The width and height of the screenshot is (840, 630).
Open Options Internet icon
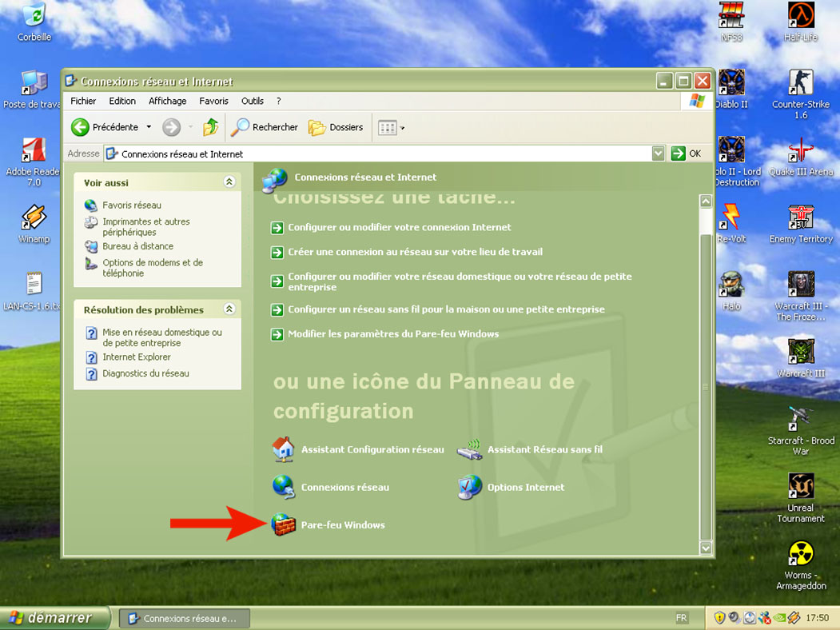[x=470, y=487]
